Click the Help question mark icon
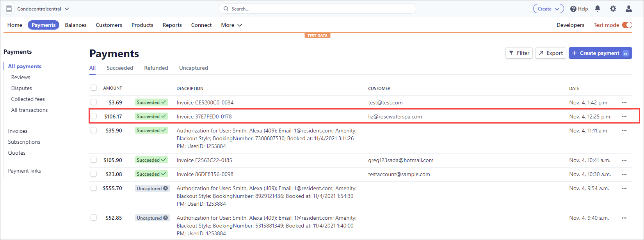 (x=573, y=9)
